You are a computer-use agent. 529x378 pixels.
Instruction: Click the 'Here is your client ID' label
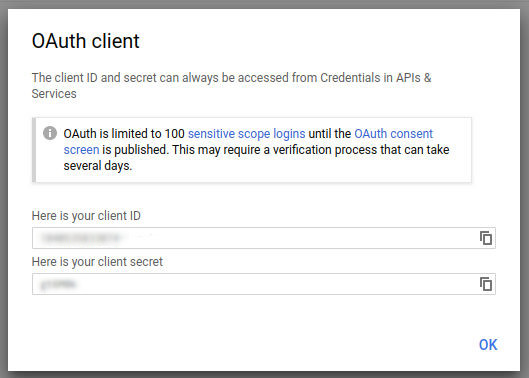click(x=86, y=216)
